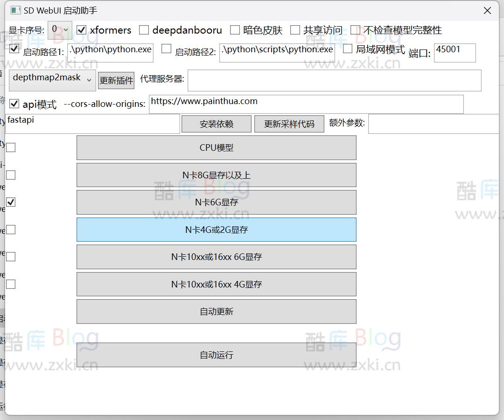Click the 更新采样代码 update sampler button
The height and width of the screenshot is (420, 504).
pos(289,123)
